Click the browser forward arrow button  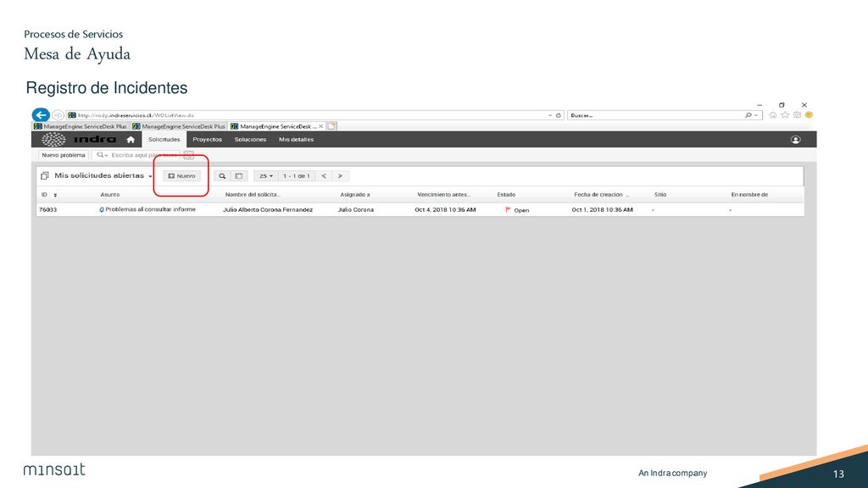tap(58, 115)
